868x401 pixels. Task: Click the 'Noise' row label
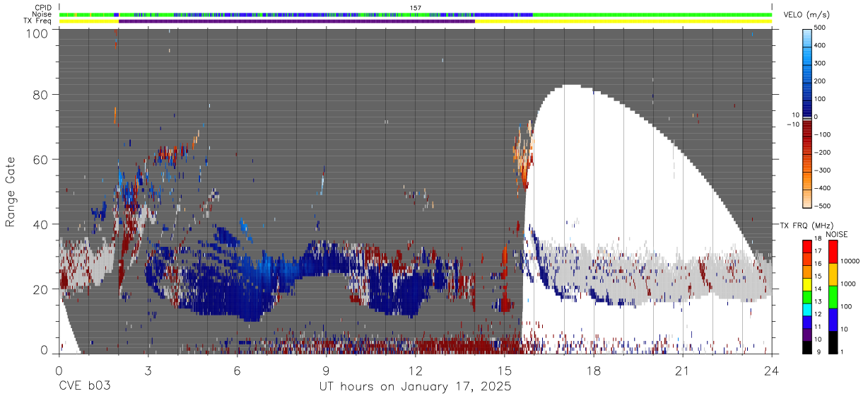tap(42, 14)
